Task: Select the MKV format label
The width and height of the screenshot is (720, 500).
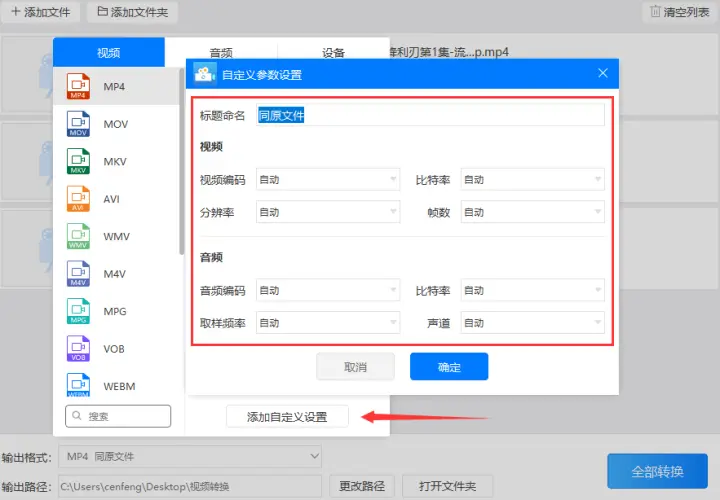Action: [x=115, y=161]
